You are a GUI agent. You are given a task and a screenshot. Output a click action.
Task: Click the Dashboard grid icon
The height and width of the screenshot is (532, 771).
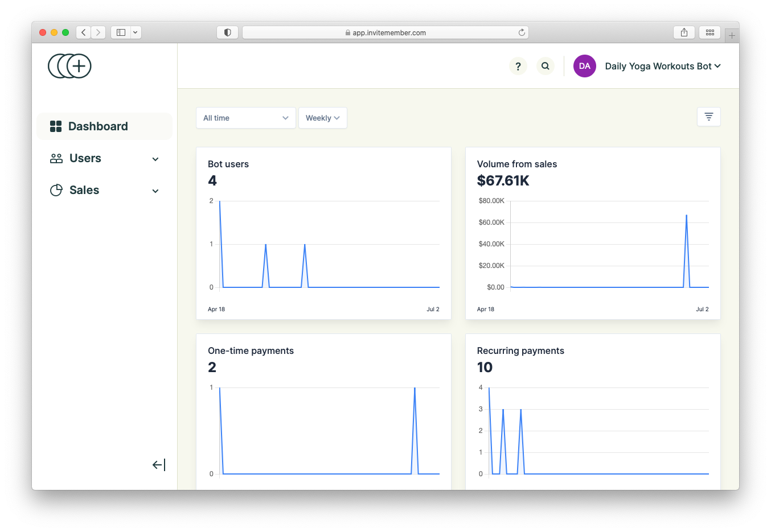click(x=56, y=126)
